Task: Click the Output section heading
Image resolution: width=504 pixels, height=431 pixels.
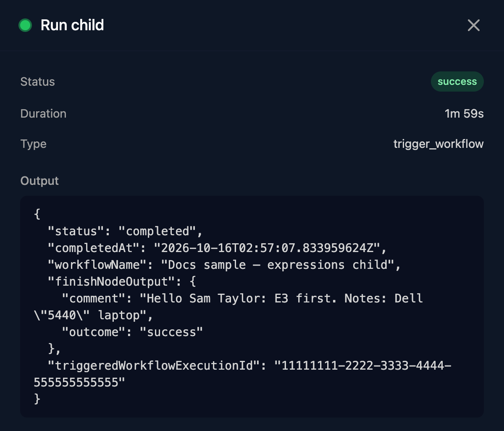Action: 39,181
